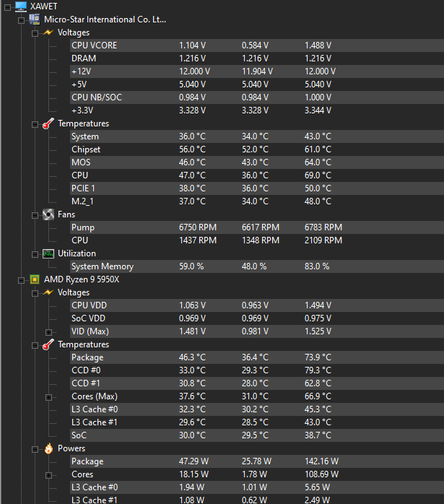Click the XAWET label
Image resolution: width=444 pixels, height=504 pixels.
point(44,6)
